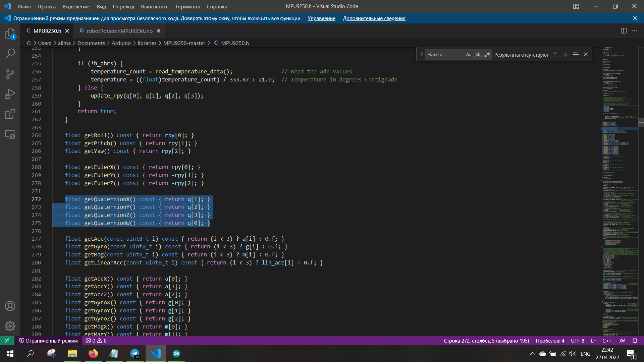Toggle Match Case in the Find widget

point(469,55)
